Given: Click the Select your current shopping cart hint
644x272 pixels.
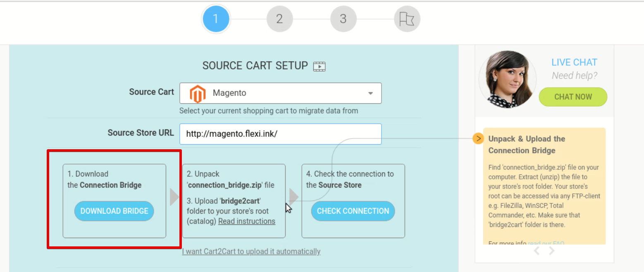Looking at the screenshot, I should 269,111.
